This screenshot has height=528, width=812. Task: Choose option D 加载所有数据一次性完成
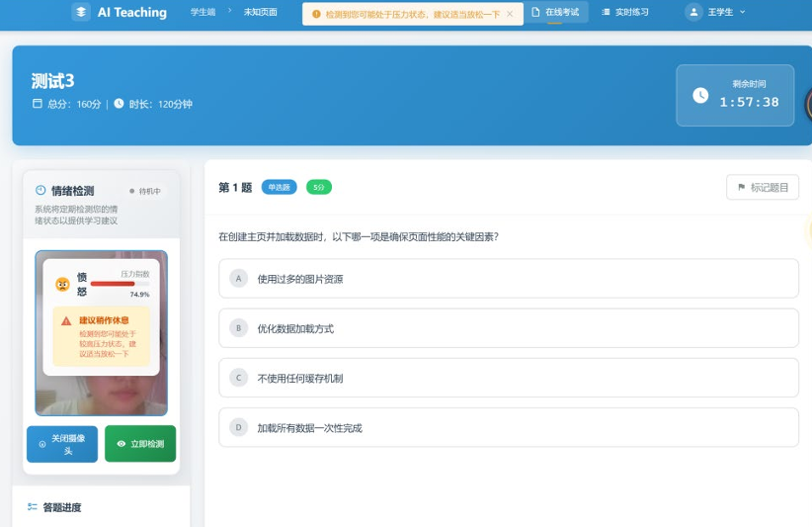pyautogui.click(x=508, y=427)
